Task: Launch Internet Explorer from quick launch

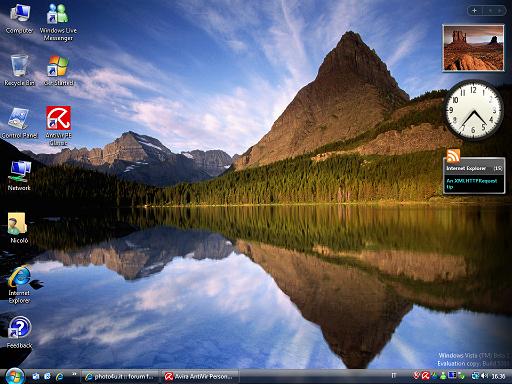Action: [x=60, y=376]
